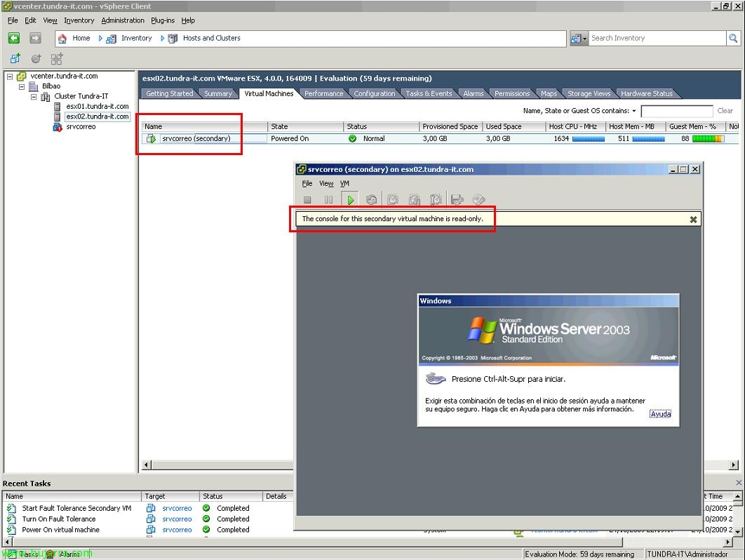This screenshot has width=745, height=560.
Task: Click the green Power On play icon
Action: pyautogui.click(x=350, y=200)
